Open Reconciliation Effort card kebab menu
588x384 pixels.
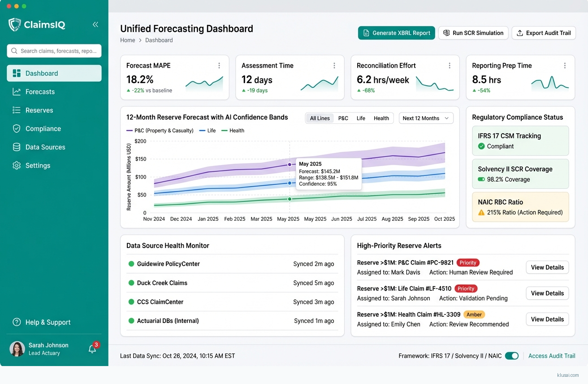450,66
